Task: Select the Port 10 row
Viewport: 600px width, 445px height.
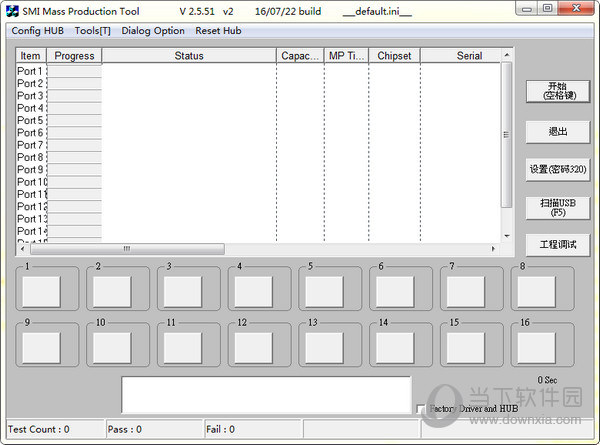Action: [258, 182]
